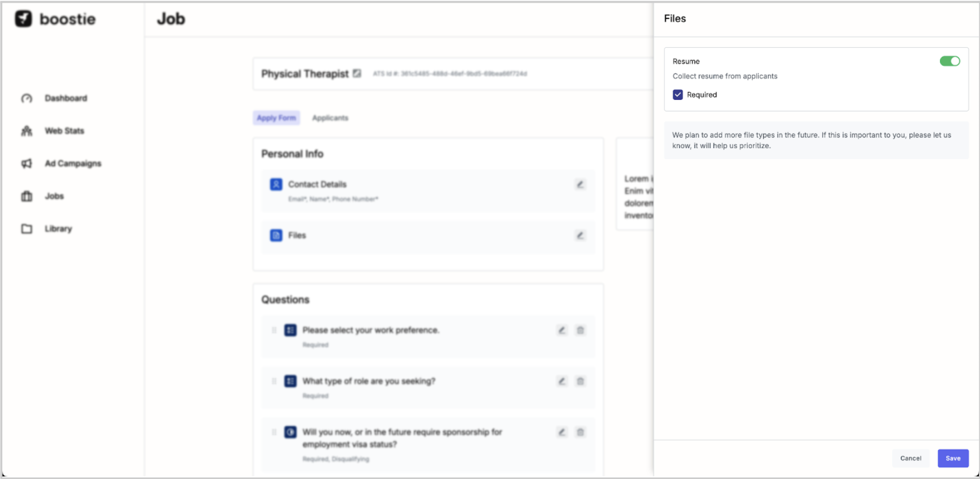
Task: Click the Cancel button
Action: pos(911,458)
